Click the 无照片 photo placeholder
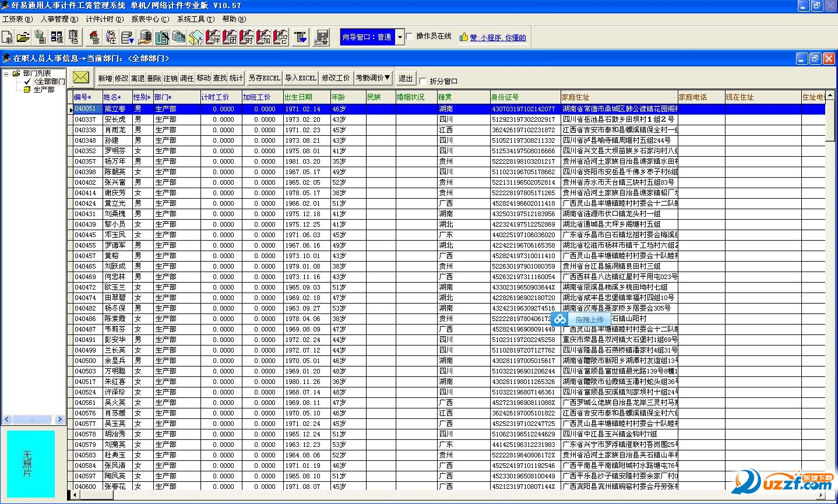This screenshot has height=504, width=838. click(31, 464)
